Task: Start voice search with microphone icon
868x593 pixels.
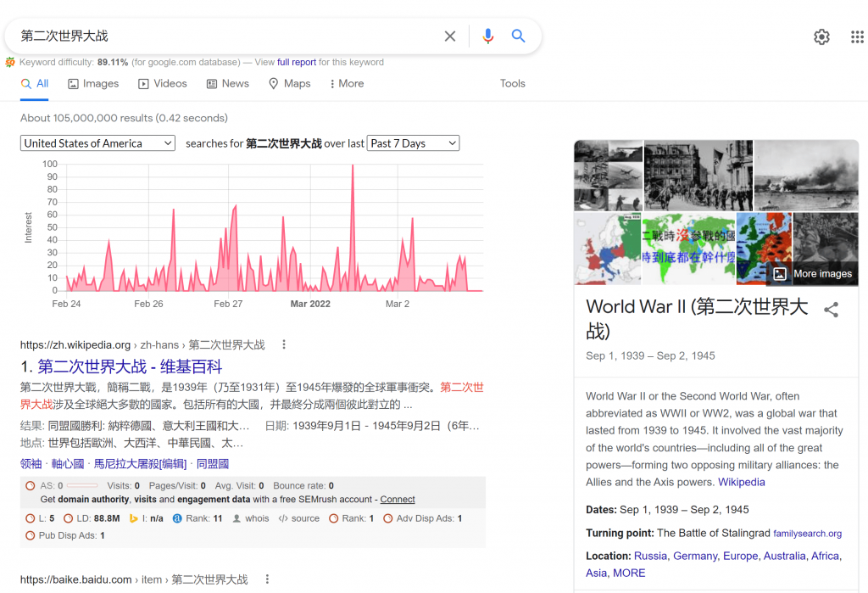Action: pyautogui.click(x=487, y=36)
